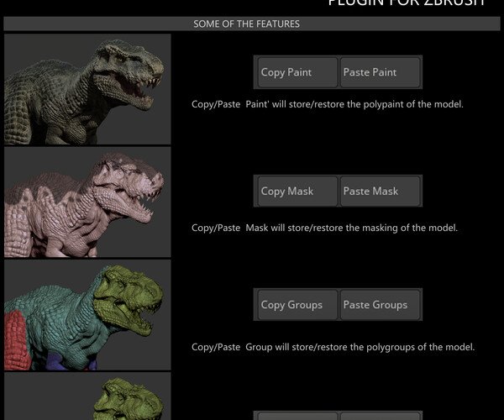The width and height of the screenshot is (504, 420).
Task: Click the polygroups description text
Action: click(x=333, y=347)
